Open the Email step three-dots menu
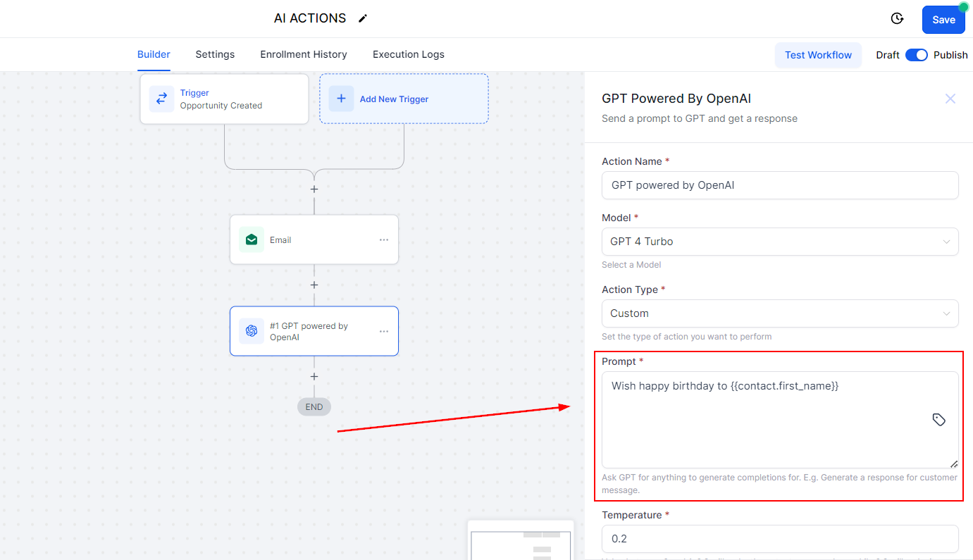 point(384,240)
